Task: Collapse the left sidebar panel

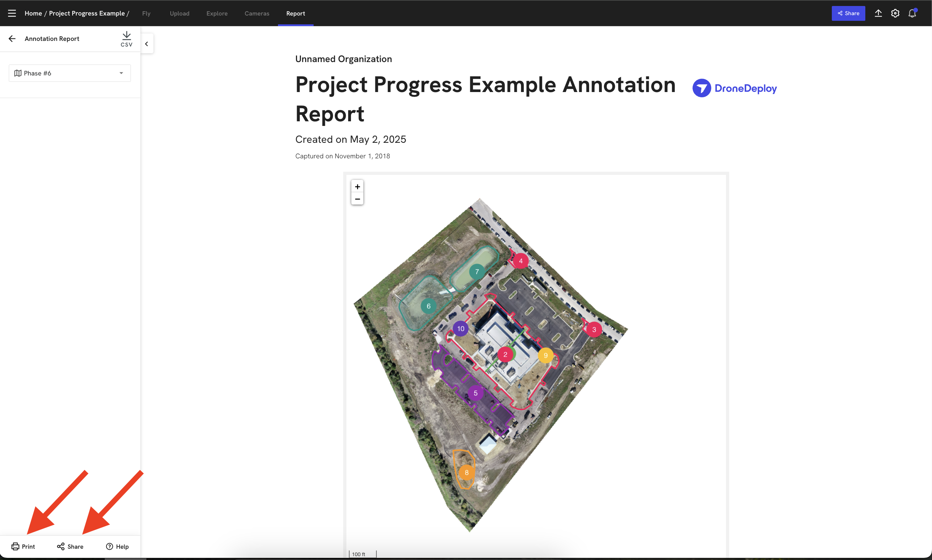Action: pyautogui.click(x=146, y=44)
